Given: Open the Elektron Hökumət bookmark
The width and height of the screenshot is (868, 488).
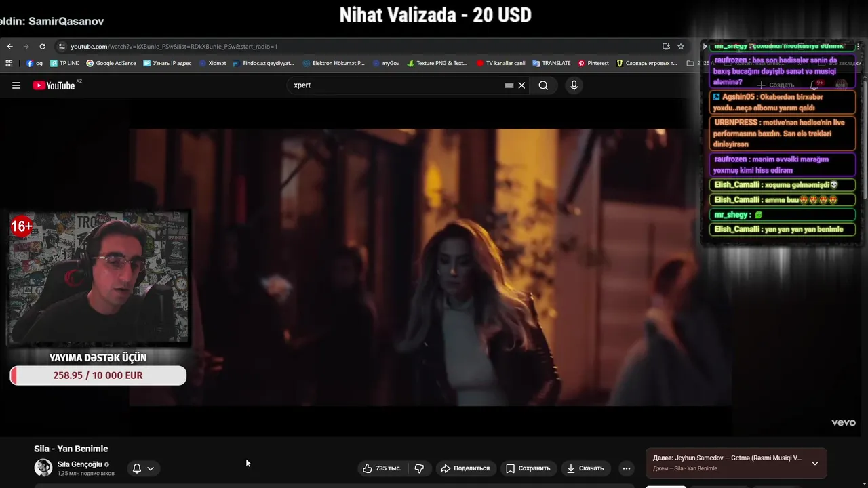Looking at the screenshot, I should pos(334,63).
